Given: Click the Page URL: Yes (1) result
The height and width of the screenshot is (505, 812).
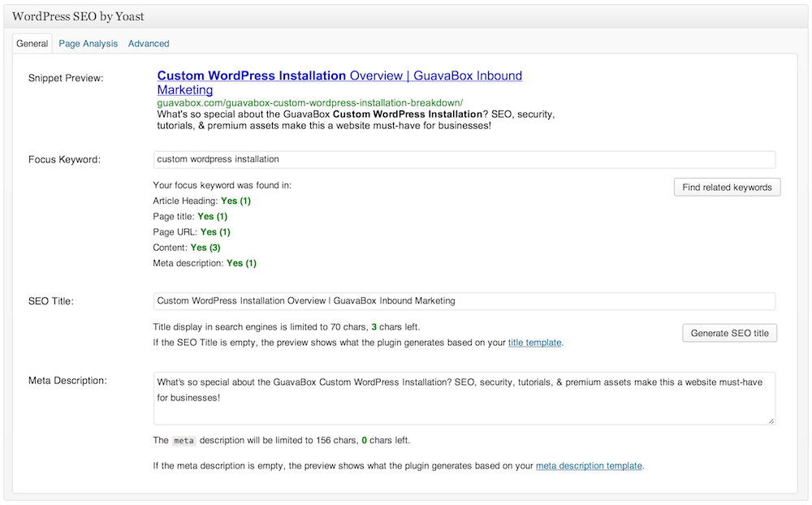Looking at the screenshot, I should [191, 232].
